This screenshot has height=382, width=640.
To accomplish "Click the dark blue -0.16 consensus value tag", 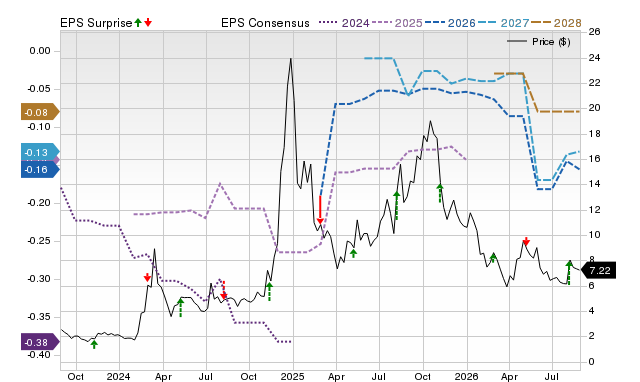I will (40, 169).
